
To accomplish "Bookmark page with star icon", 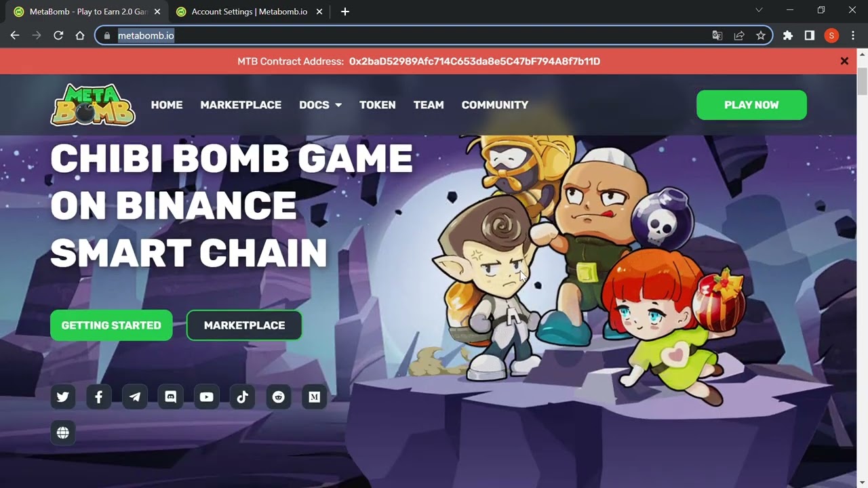I will coord(761,35).
